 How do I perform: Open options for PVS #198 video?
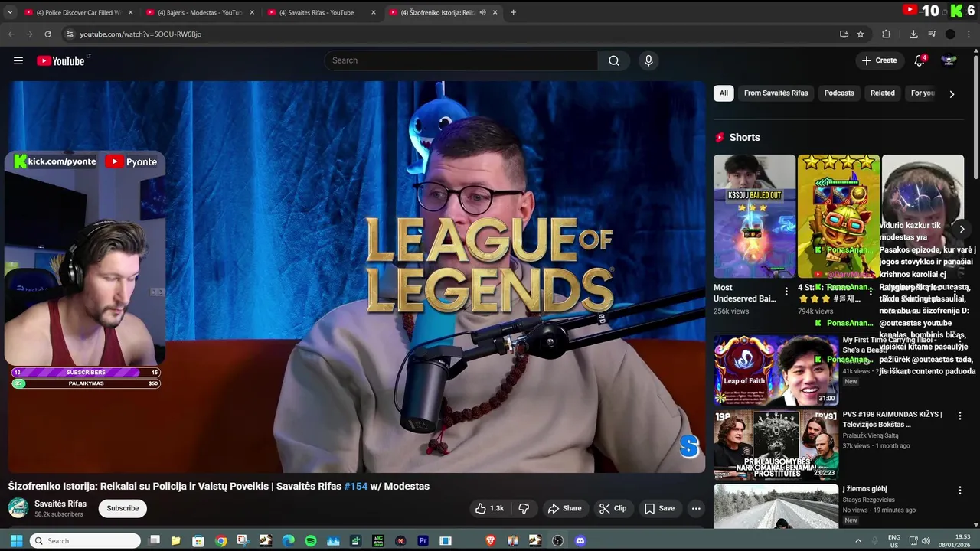[x=960, y=416]
